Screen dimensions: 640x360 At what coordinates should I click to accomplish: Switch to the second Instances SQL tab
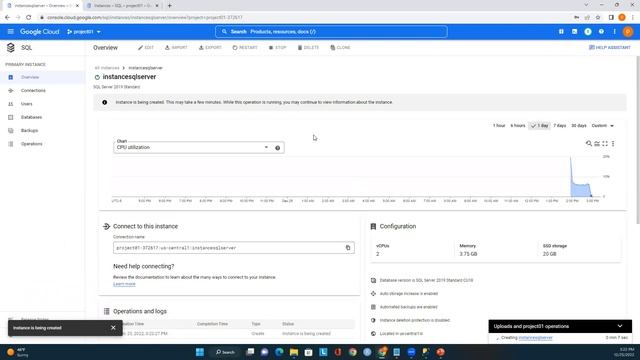[x=123, y=6]
